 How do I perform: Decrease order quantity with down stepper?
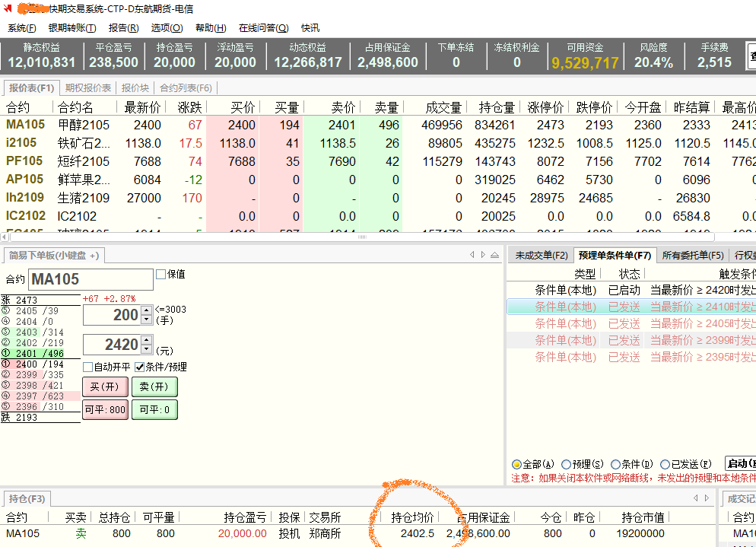[x=147, y=319]
